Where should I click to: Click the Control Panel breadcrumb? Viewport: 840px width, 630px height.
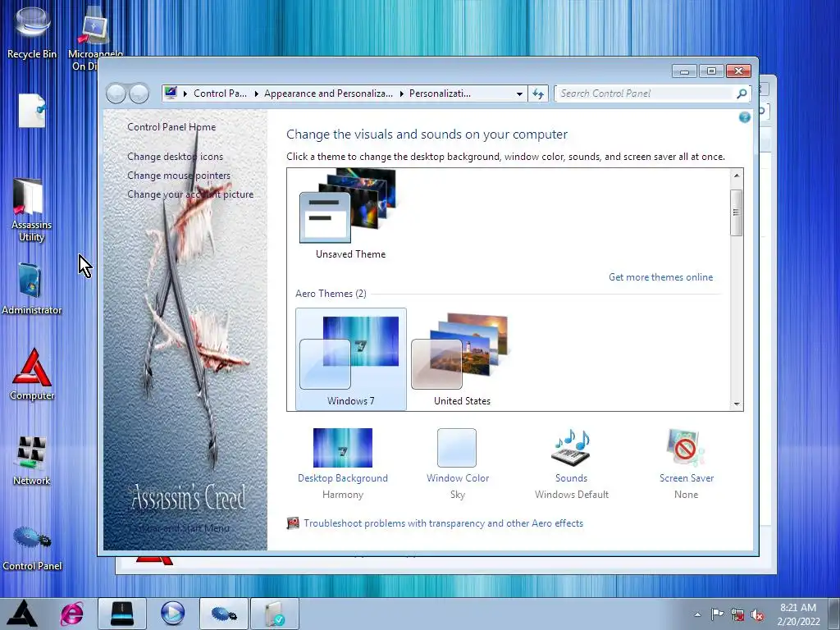point(220,94)
